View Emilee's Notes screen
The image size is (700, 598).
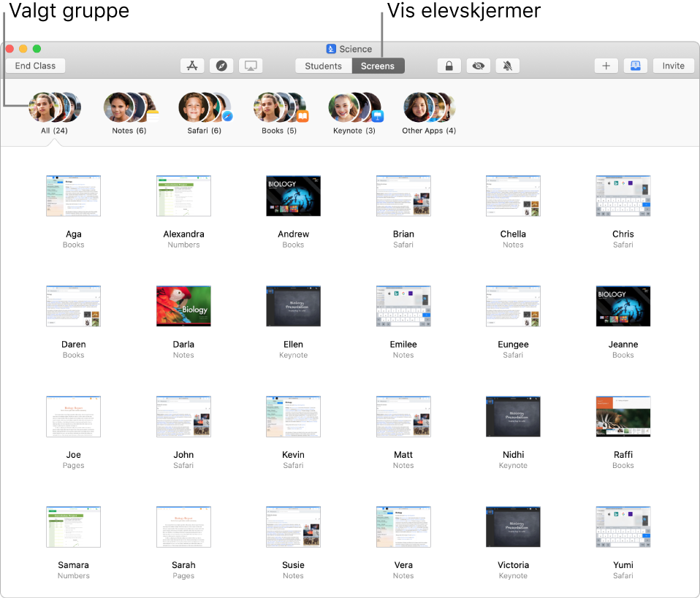point(403,306)
